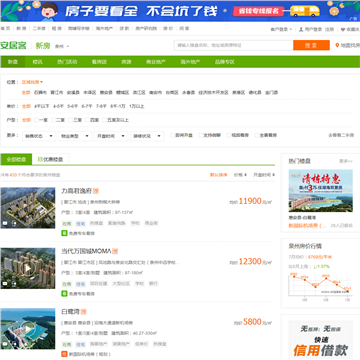Click the 品牌专区 nav tab
This screenshot has width=360, height=360.
225,62
